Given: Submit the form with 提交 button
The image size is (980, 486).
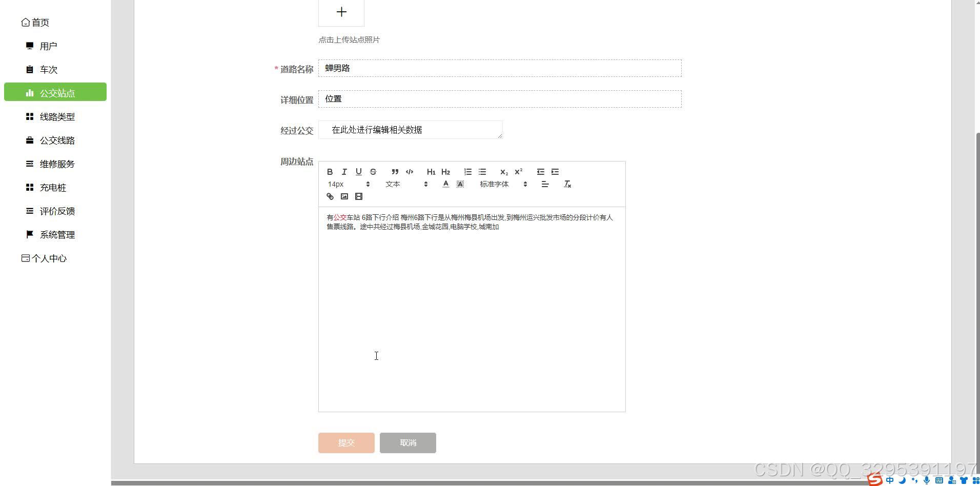Looking at the screenshot, I should click(x=346, y=442).
